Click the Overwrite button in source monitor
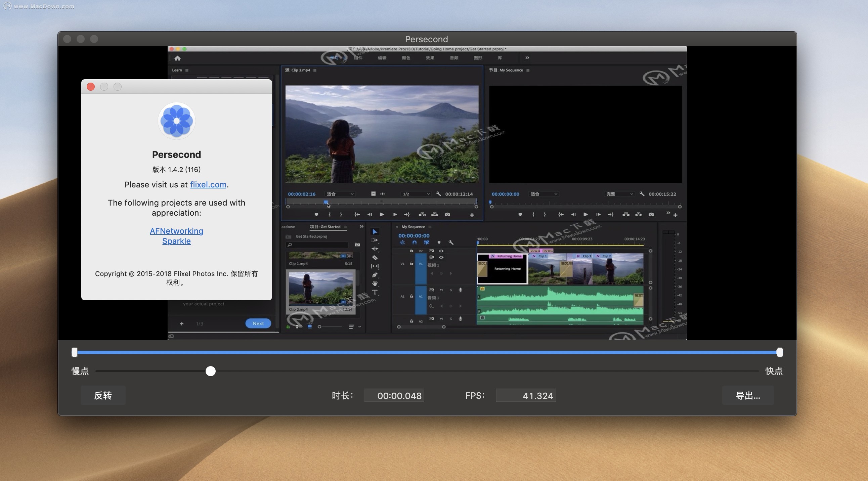 coord(435,215)
